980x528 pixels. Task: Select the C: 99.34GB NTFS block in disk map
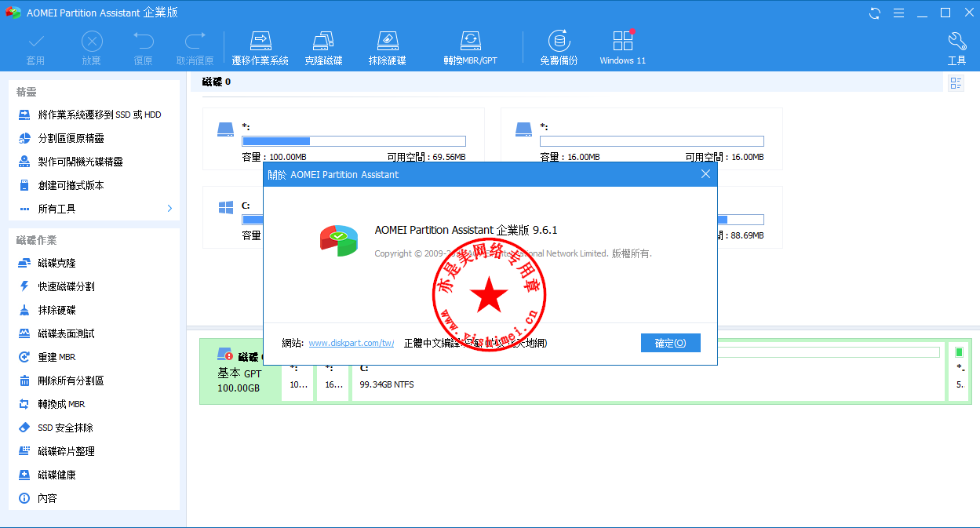648,383
